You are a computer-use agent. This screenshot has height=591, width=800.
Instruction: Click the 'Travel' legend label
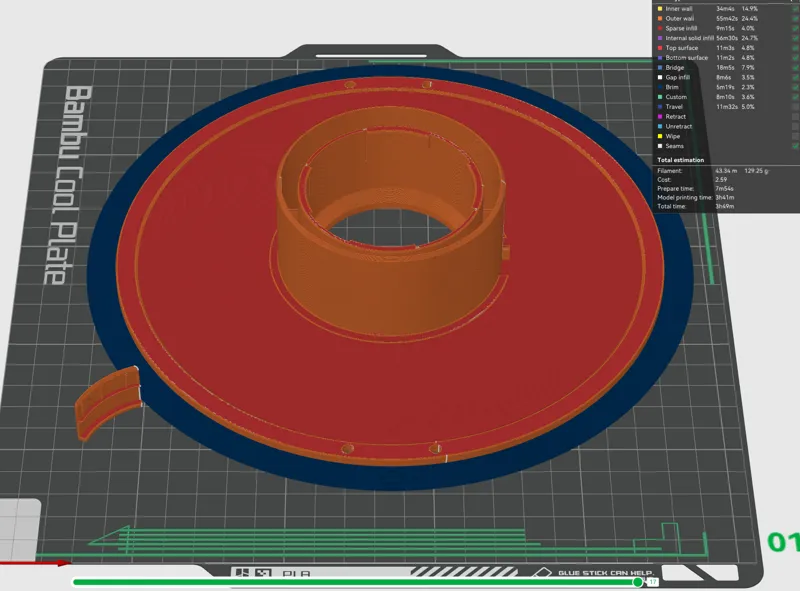coord(673,107)
